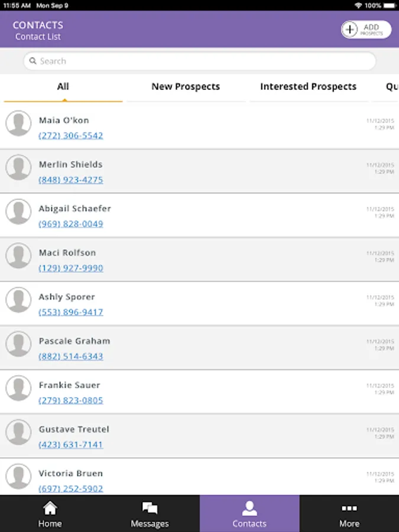399x532 pixels.
Task: Dial Pascale Graham's number (882) 514-6343
Action: point(71,356)
